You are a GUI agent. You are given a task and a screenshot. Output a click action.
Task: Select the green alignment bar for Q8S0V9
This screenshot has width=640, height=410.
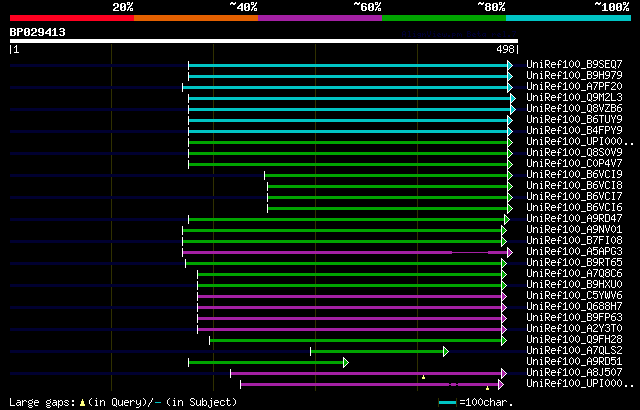[x=348, y=154]
